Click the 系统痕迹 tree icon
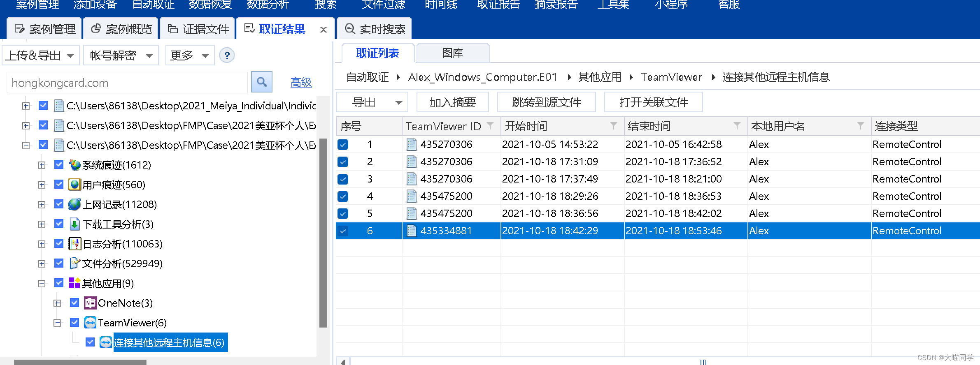This screenshot has height=365, width=980. (x=74, y=165)
